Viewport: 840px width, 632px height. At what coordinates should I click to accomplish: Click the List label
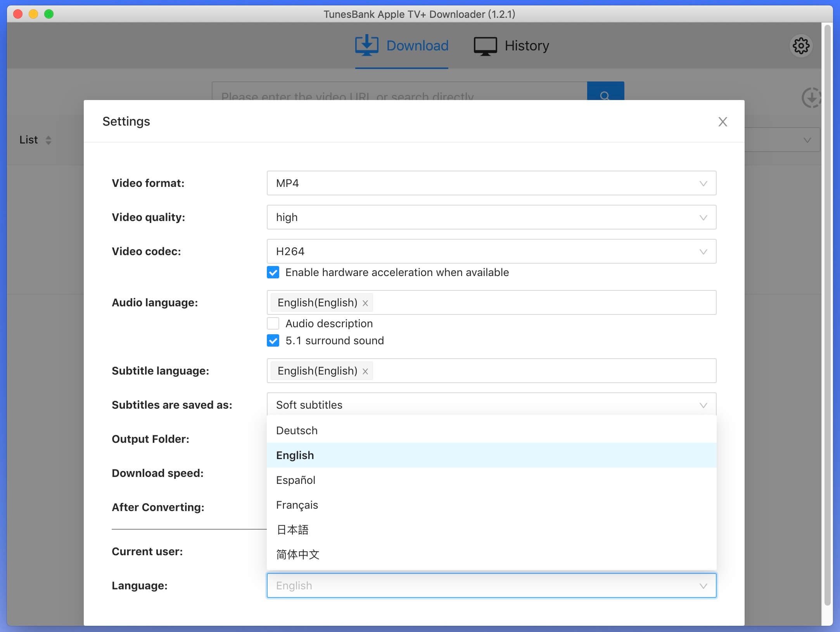(x=29, y=140)
